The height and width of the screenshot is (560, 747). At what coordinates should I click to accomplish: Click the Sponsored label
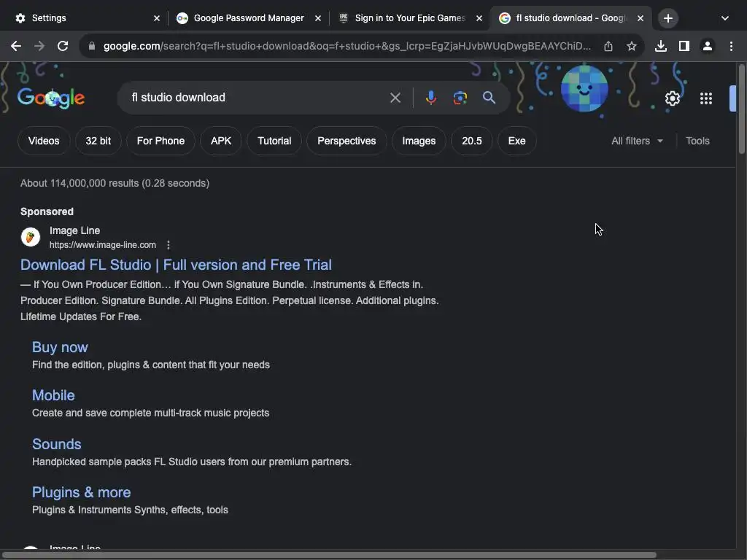coord(47,211)
